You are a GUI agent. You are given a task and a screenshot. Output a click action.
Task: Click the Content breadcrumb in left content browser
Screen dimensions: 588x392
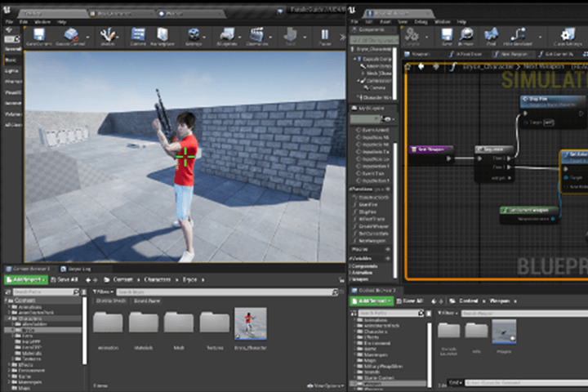pyautogui.click(x=122, y=279)
